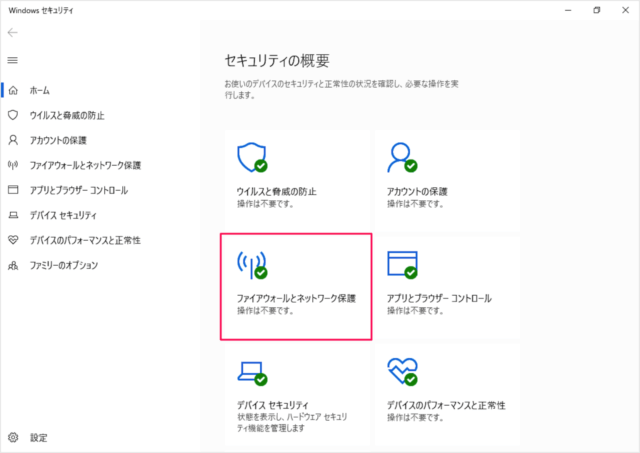Click the セキュリティの概要 heading

click(x=277, y=61)
